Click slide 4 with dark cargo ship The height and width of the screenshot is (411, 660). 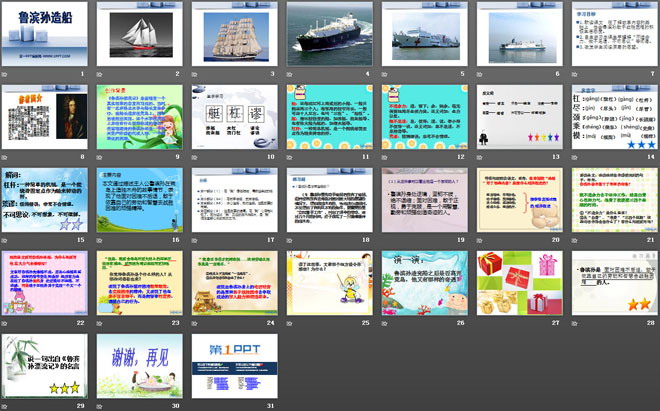[329, 34]
